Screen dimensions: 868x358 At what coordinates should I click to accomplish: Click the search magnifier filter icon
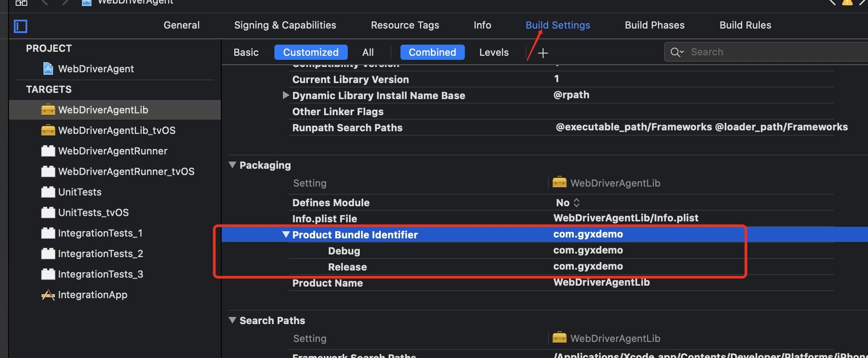(677, 52)
